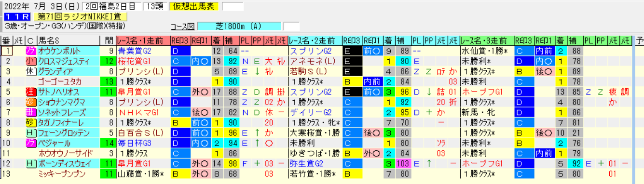The width and height of the screenshot is (644, 184).
Task: Click the 休 mark beside グランディア
Action: (x=30, y=71)
